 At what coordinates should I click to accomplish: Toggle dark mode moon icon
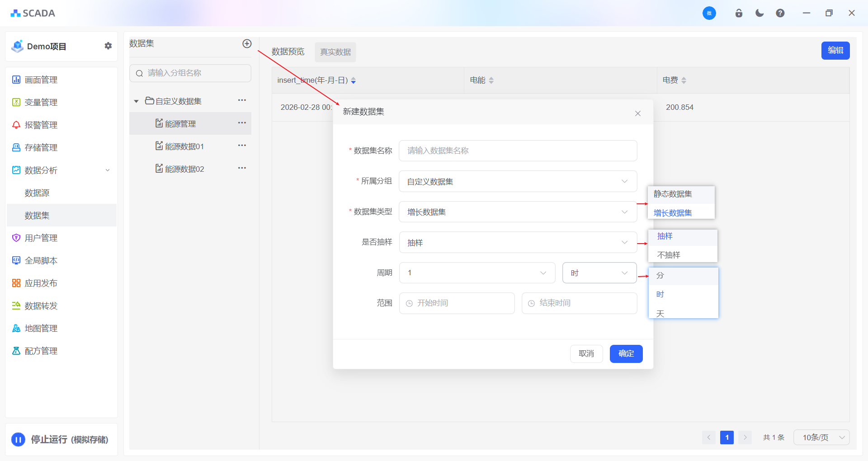(x=759, y=13)
